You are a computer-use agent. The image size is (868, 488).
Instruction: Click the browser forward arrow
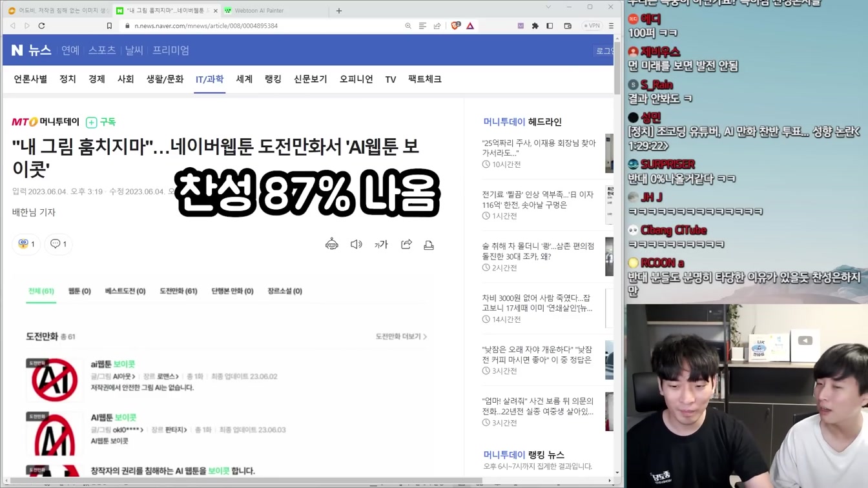point(27,26)
